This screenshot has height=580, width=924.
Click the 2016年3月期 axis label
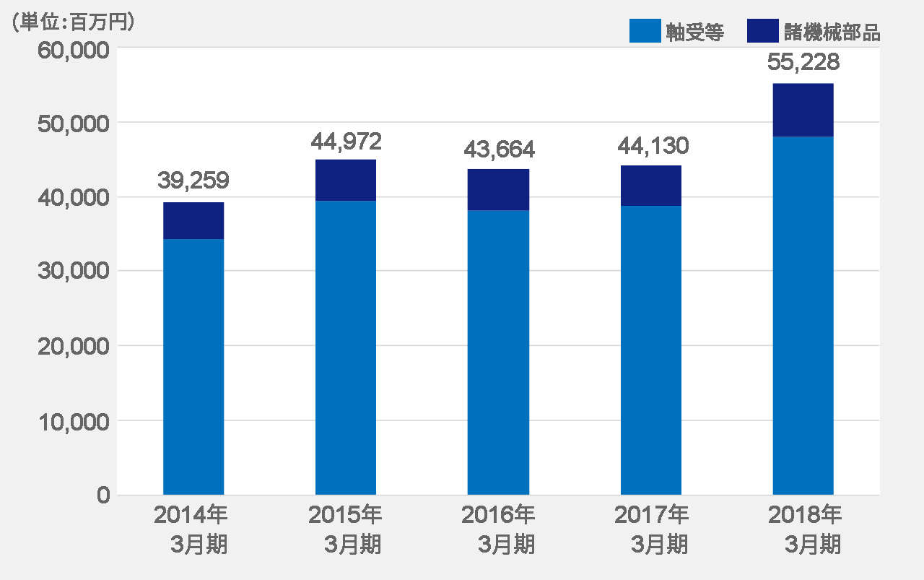pyautogui.click(x=498, y=529)
